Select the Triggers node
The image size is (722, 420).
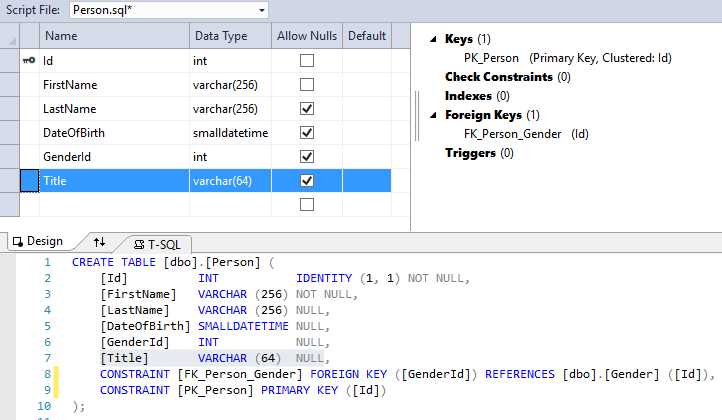(x=479, y=153)
